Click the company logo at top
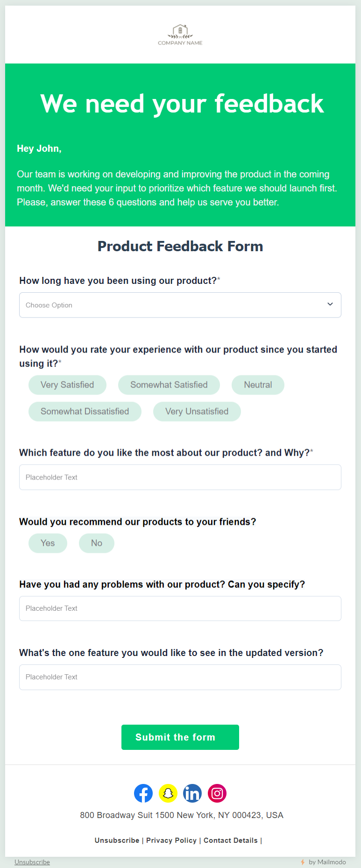The width and height of the screenshot is (361, 868). (180, 35)
